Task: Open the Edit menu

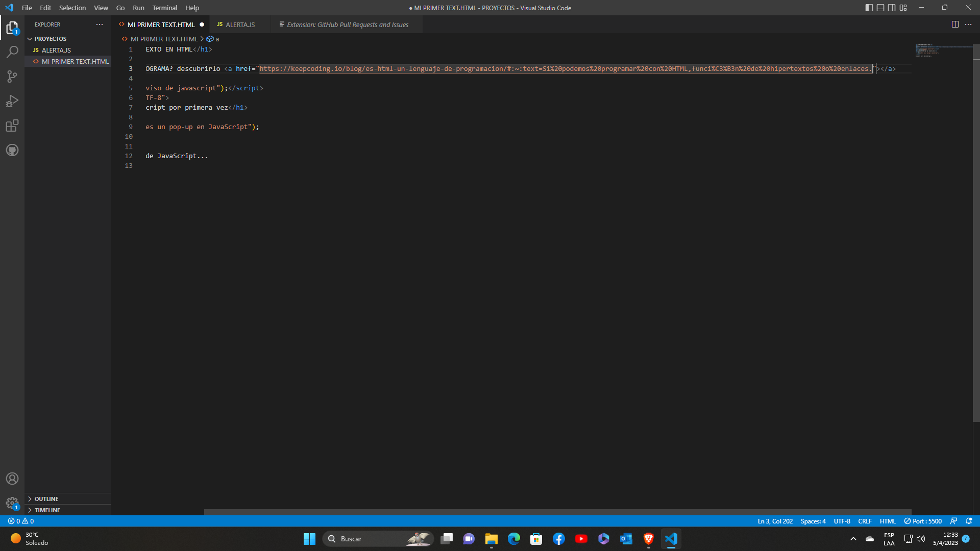Action: 45,8
